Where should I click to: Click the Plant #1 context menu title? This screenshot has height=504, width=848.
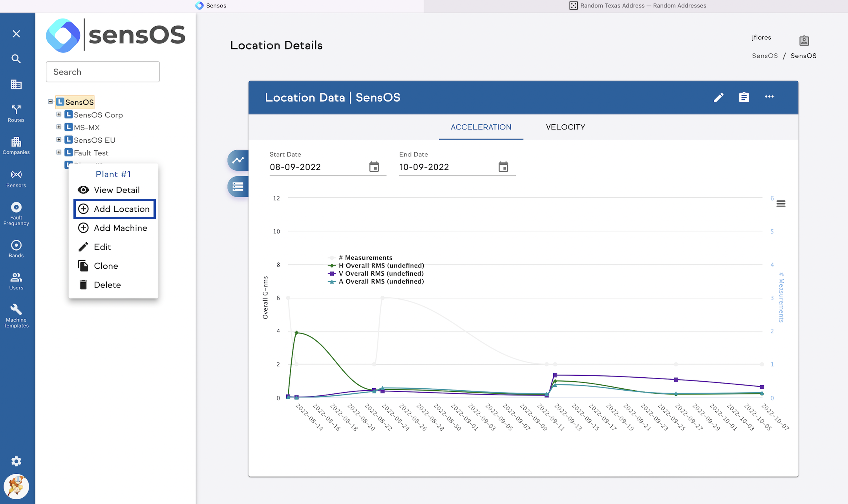point(113,174)
